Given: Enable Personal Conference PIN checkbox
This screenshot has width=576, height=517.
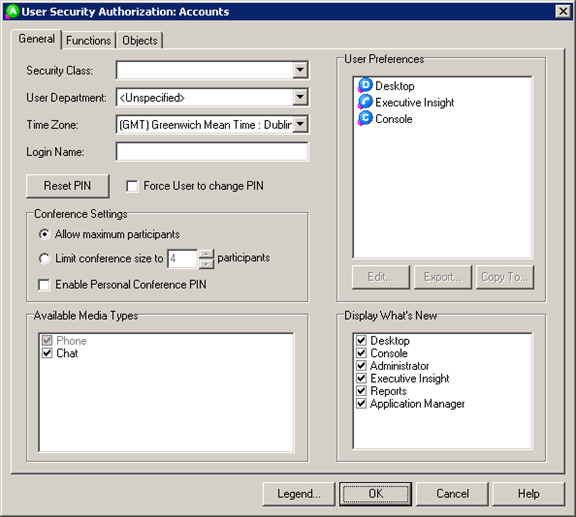Looking at the screenshot, I should (44, 285).
